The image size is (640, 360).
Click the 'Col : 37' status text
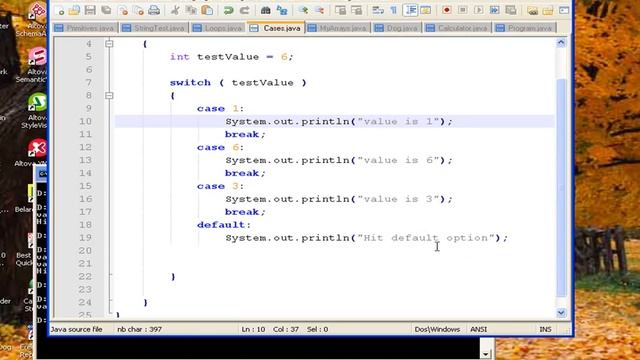pyautogui.click(x=286, y=329)
